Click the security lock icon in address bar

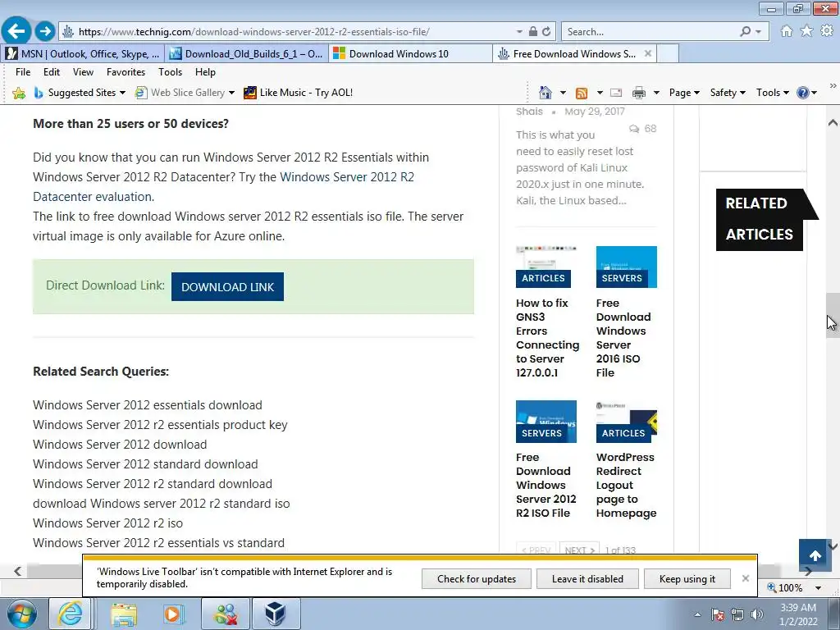point(533,32)
